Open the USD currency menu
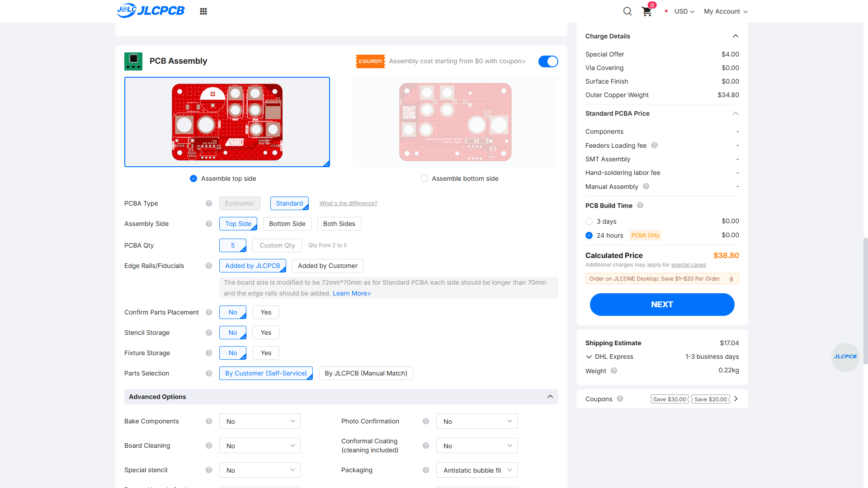Viewport: 868px width, 488px height. point(684,11)
